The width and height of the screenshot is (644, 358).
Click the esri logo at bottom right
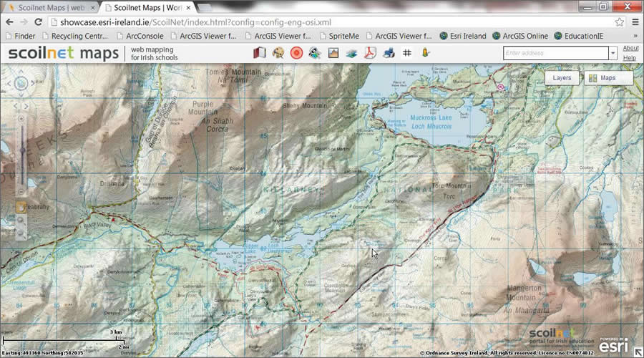coord(614,346)
